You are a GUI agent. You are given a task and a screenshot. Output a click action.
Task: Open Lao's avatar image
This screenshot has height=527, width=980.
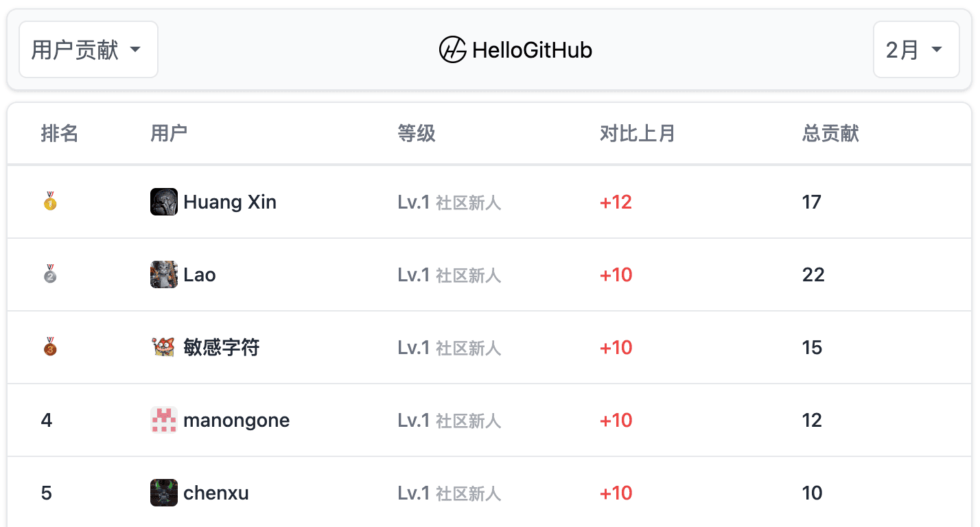(164, 274)
